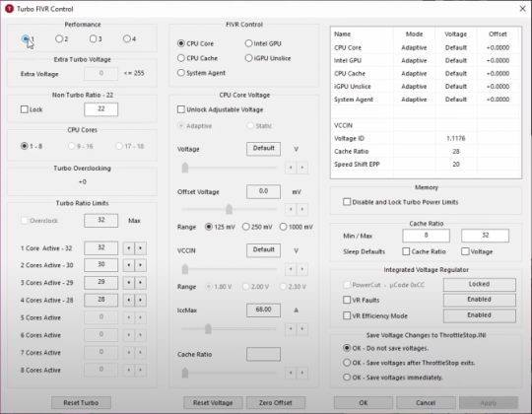Viewport: 532px width, 414px height.
Task: Tick the VR Faults checkbox
Action: (347, 300)
